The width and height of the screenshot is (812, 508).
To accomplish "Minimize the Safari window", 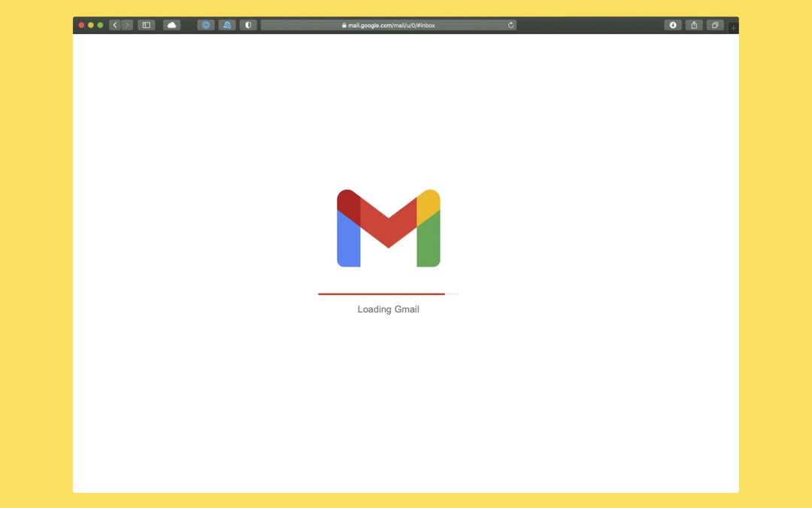I will coord(91,25).
